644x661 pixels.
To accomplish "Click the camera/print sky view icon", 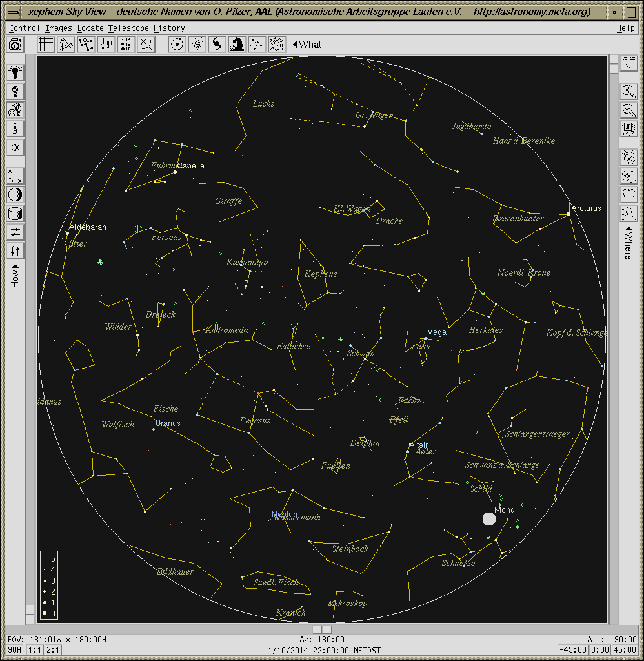I will point(15,45).
